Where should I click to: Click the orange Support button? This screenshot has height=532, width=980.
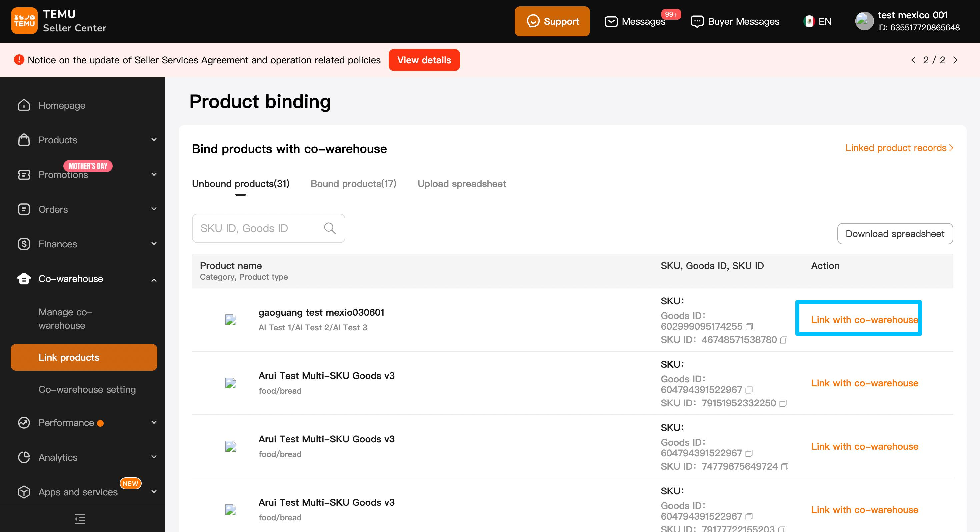click(x=552, y=21)
